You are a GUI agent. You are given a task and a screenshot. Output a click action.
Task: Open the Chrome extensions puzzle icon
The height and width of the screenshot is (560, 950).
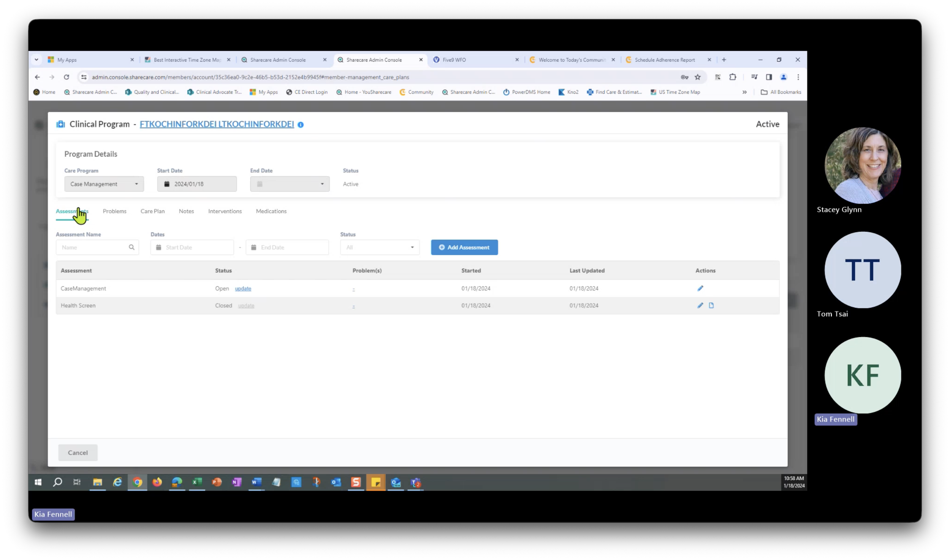(733, 77)
